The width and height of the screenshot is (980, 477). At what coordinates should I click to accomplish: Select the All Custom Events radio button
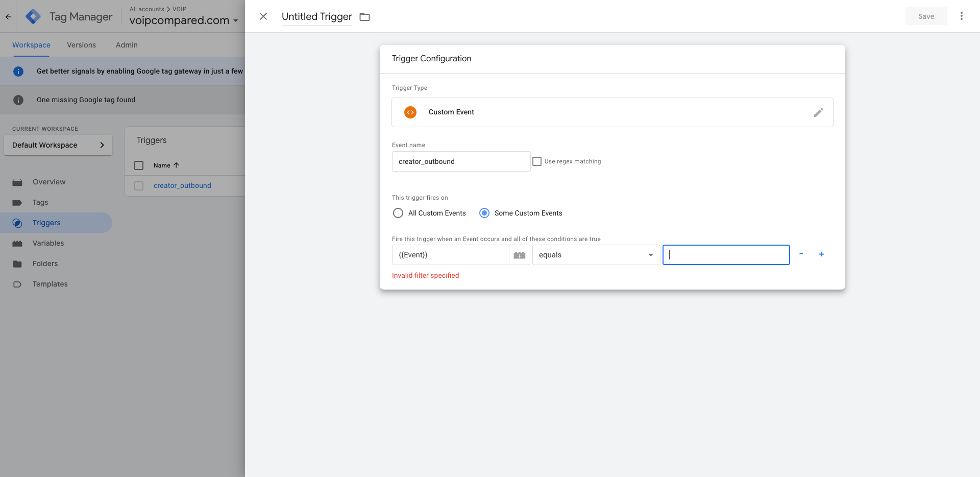(x=398, y=213)
